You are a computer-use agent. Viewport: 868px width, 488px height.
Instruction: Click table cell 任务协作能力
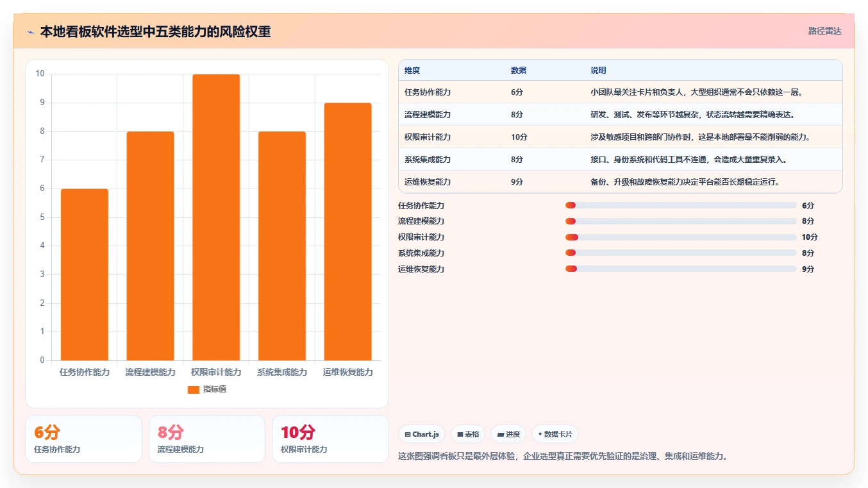[428, 92]
